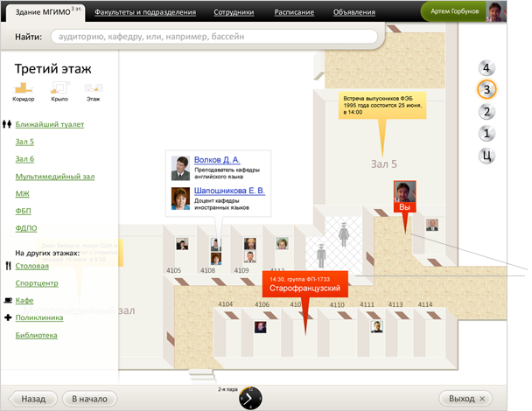Select the 'Ц' basement floor button
The height and width of the screenshot is (411, 532).
(487, 156)
